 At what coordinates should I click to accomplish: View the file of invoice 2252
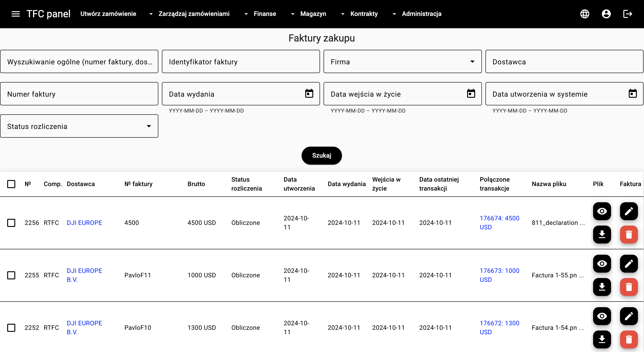(x=602, y=316)
